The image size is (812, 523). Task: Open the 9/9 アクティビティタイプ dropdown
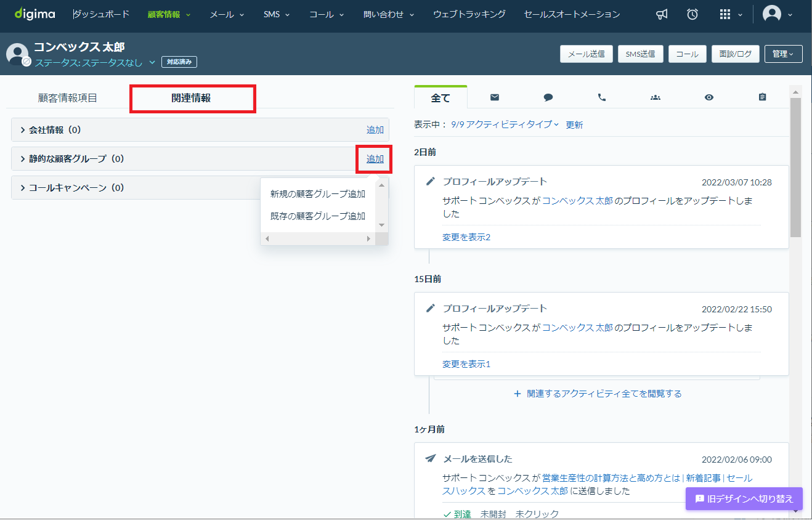(x=505, y=124)
